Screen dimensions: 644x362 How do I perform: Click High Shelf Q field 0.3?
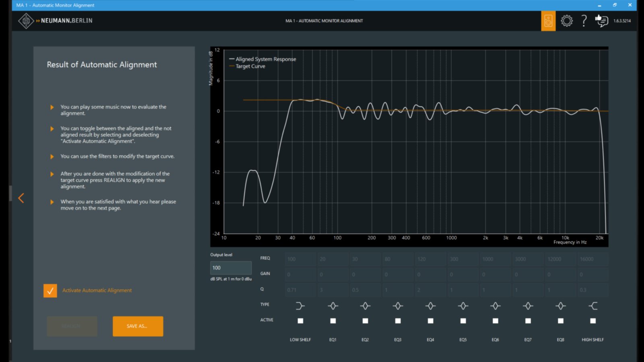pos(593,290)
